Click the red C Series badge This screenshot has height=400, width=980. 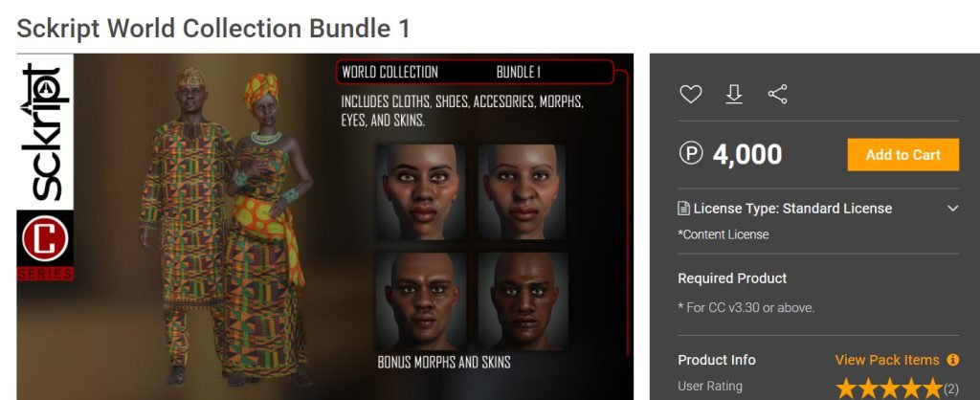45,245
